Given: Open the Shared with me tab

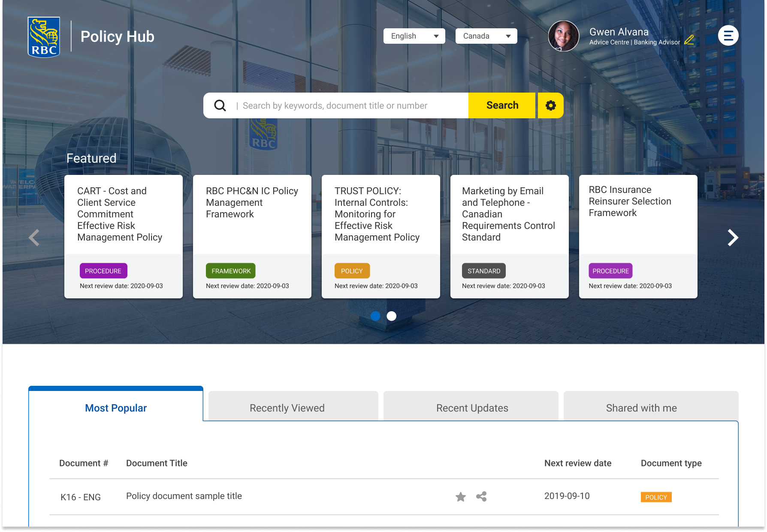Looking at the screenshot, I should 641,408.
